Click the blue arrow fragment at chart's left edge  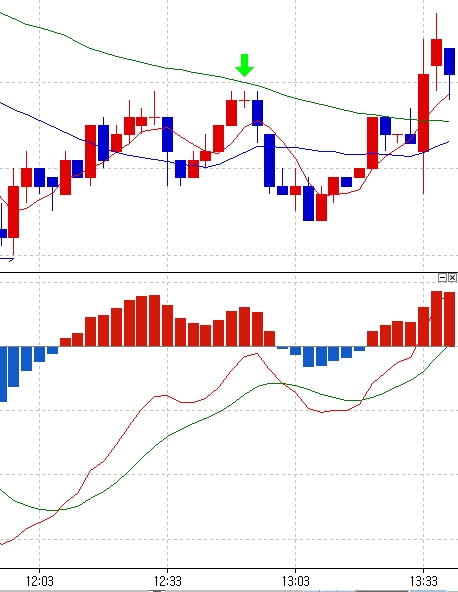pyautogui.click(x=7, y=259)
